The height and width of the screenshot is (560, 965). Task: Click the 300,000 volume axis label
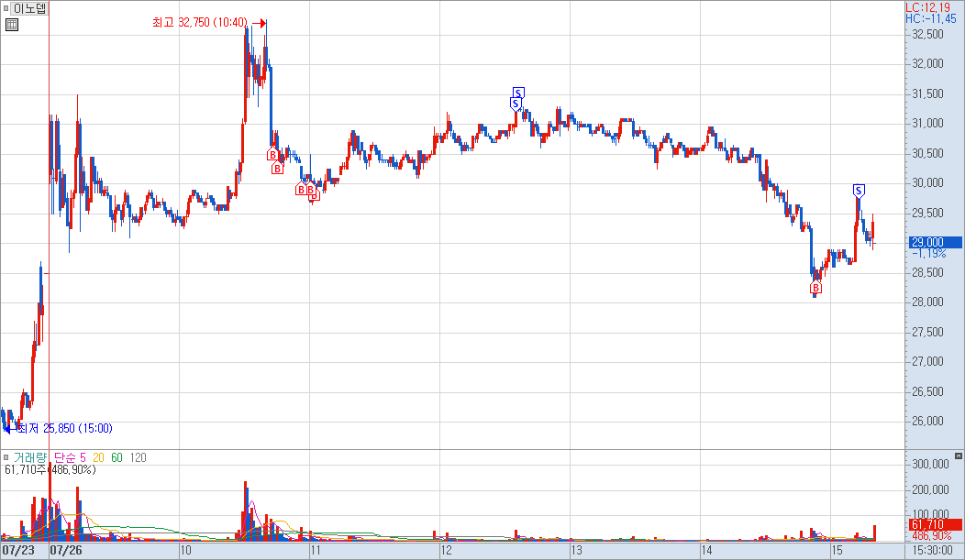[930, 464]
